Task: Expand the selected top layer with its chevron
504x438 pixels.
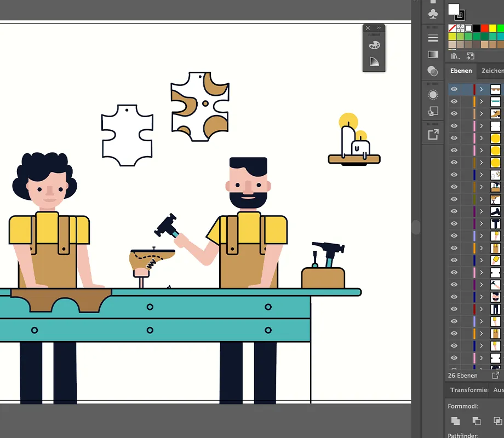Action: (482, 89)
